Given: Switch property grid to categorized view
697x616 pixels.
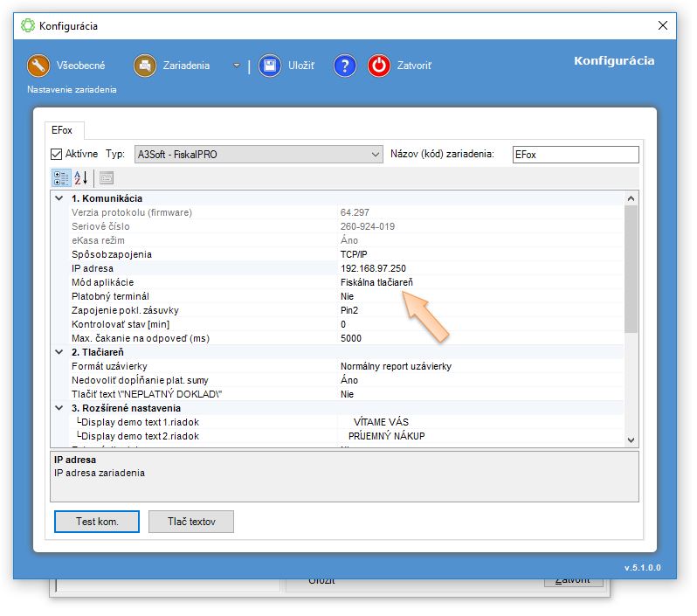Looking at the screenshot, I should [61, 177].
